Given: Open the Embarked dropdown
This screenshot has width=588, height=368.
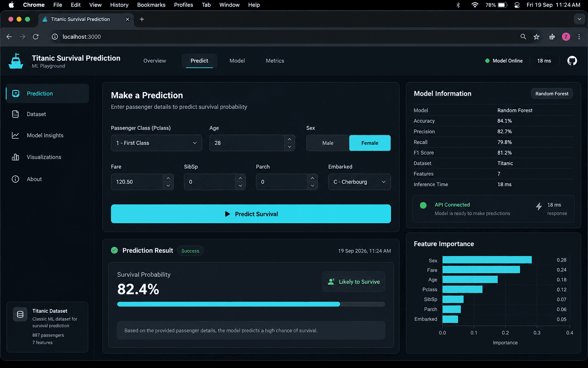Looking at the screenshot, I should 359,182.
